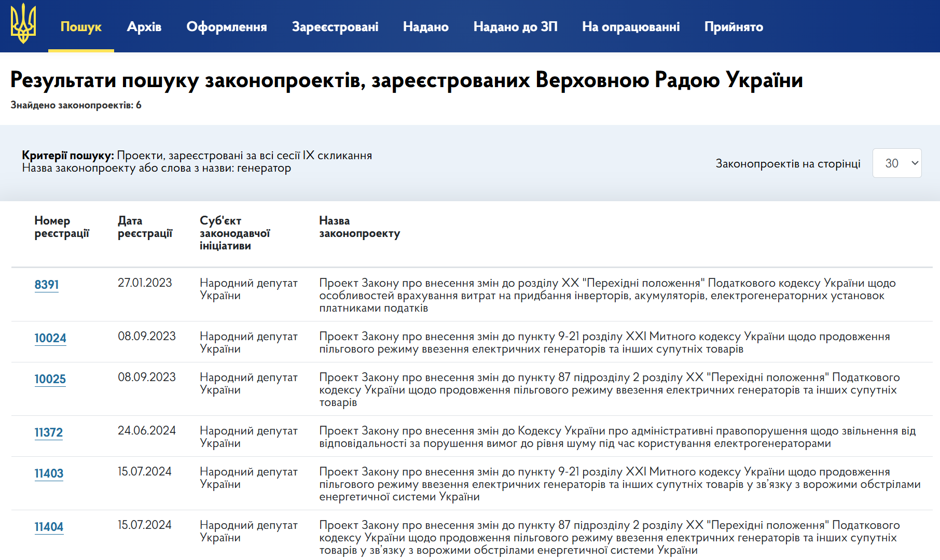The width and height of the screenshot is (940, 560).
Task: Open bill 11372 details
Action: pyautogui.click(x=49, y=432)
